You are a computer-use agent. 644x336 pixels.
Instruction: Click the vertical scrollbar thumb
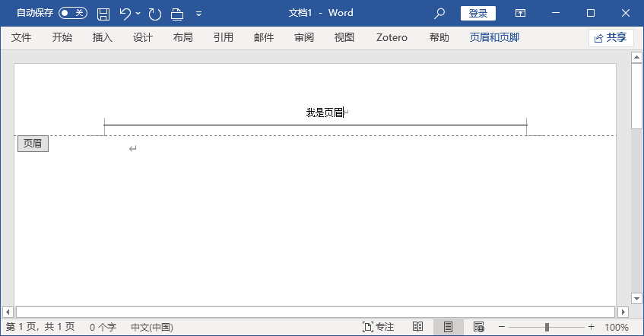click(x=636, y=97)
